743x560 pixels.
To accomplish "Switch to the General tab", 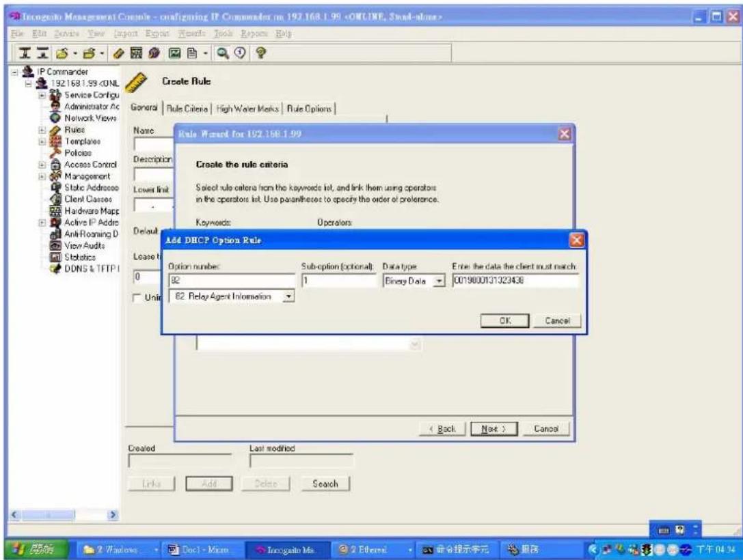I will 144,107.
